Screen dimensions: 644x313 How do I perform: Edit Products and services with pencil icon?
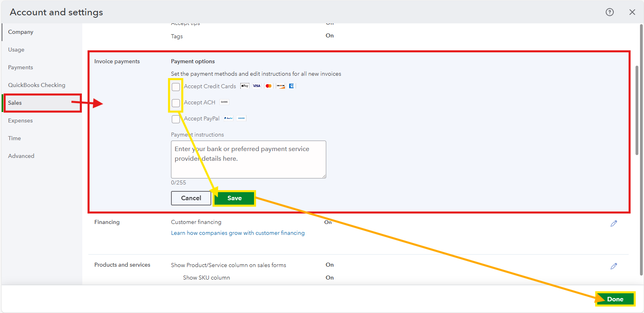tap(614, 266)
